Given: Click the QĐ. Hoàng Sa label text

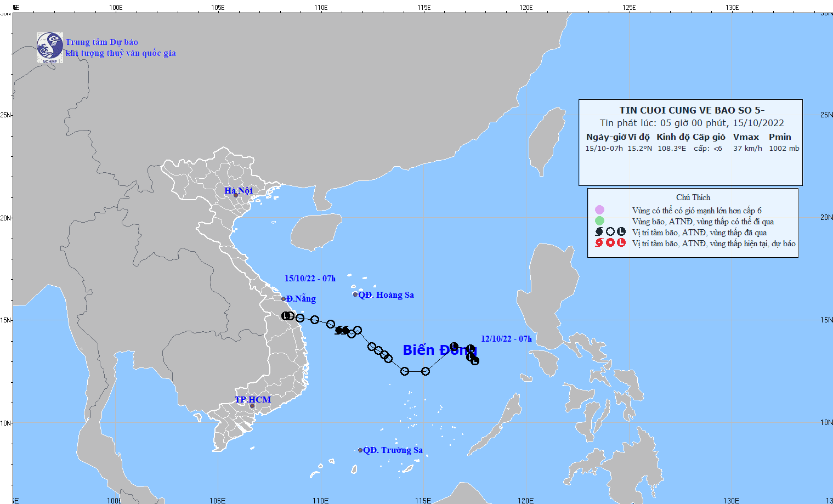Looking at the screenshot, I should pos(386,295).
